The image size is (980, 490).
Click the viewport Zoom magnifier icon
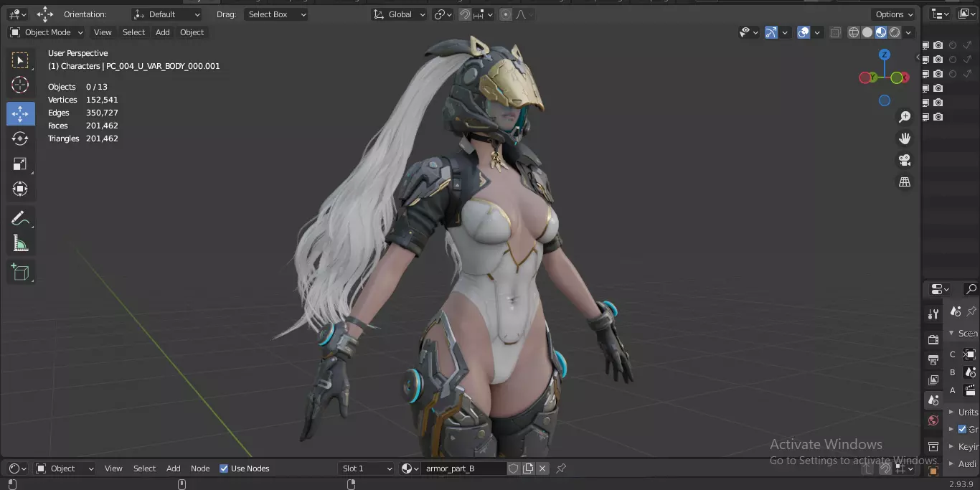tap(905, 117)
